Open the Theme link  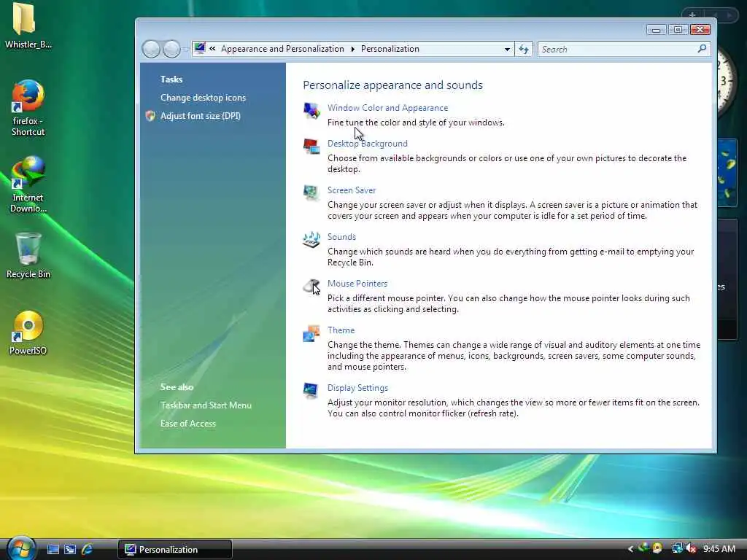[x=341, y=330]
